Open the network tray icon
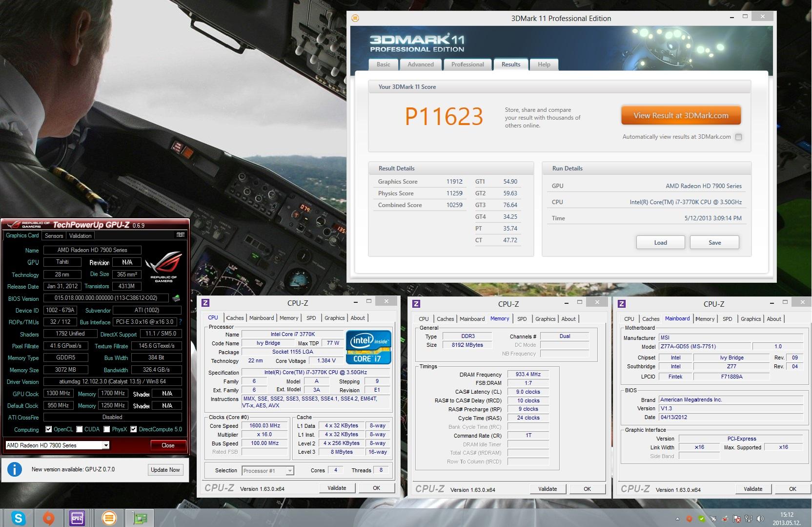The height and width of the screenshot is (527, 812). click(748, 519)
